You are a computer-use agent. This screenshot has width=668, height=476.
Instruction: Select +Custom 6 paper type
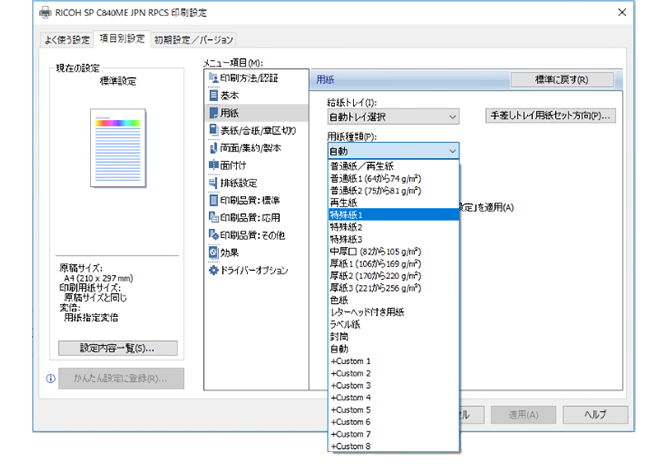click(x=393, y=422)
